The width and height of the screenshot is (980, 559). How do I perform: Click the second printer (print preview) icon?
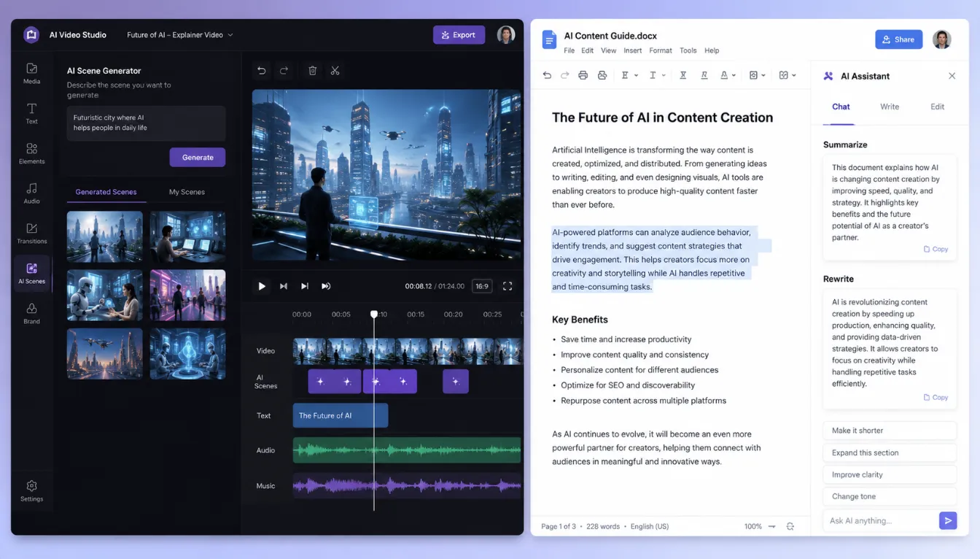click(602, 75)
